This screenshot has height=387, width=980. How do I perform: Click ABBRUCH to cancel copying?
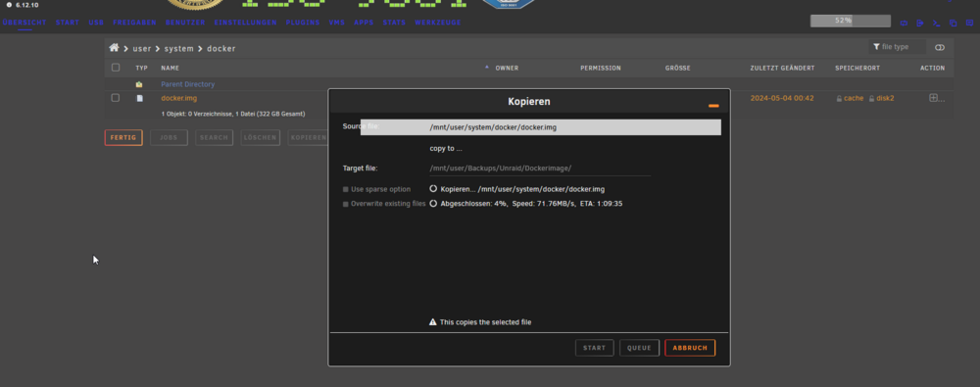coord(690,348)
